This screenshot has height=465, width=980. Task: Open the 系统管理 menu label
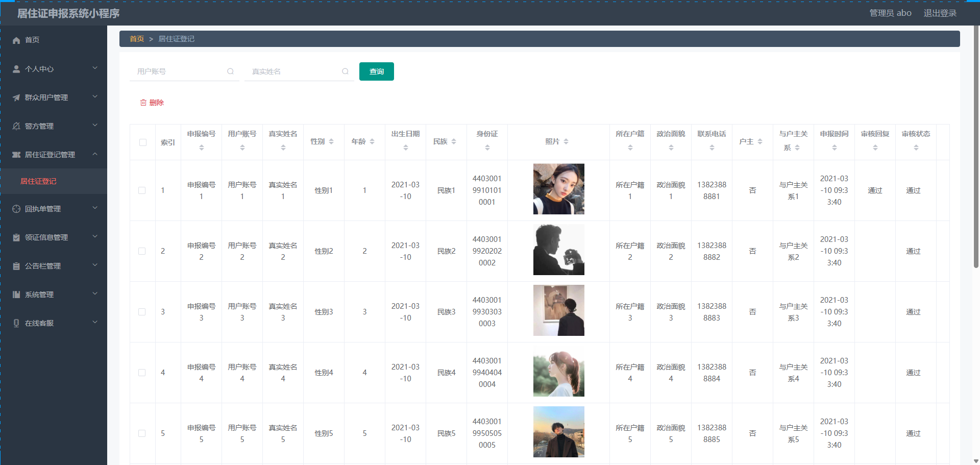[39, 295]
